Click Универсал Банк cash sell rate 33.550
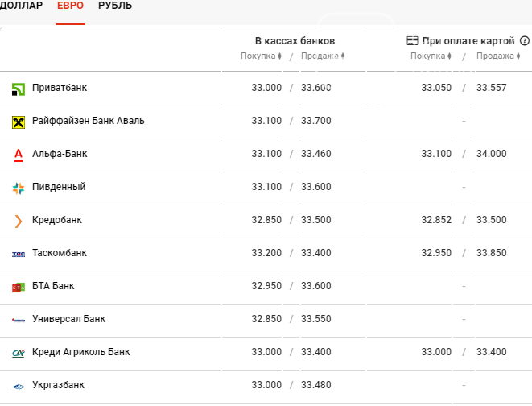This screenshot has height=406, width=532. point(315,319)
